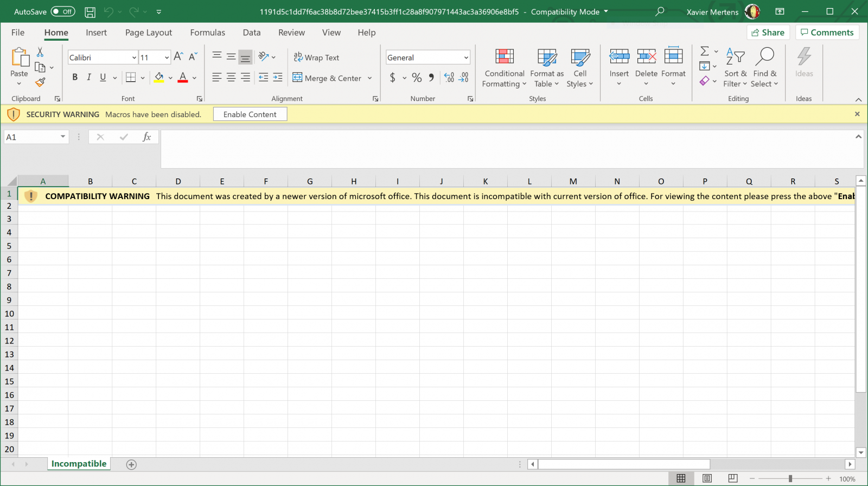The image size is (868, 486).
Task: Open the font name dropdown
Action: (134, 57)
